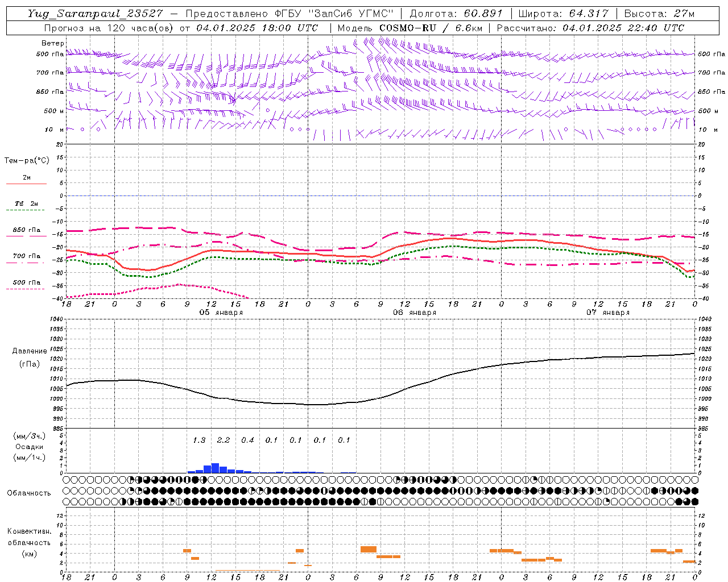This screenshot has height=582, width=728.
Task: Click the 700 гПа temperature legend entry
Action: coord(27,256)
